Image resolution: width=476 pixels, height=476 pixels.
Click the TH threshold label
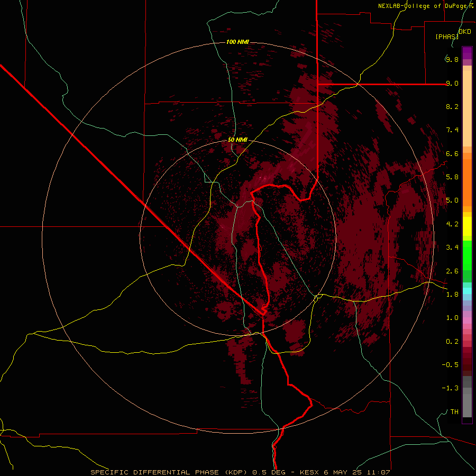tap(454, 412)
